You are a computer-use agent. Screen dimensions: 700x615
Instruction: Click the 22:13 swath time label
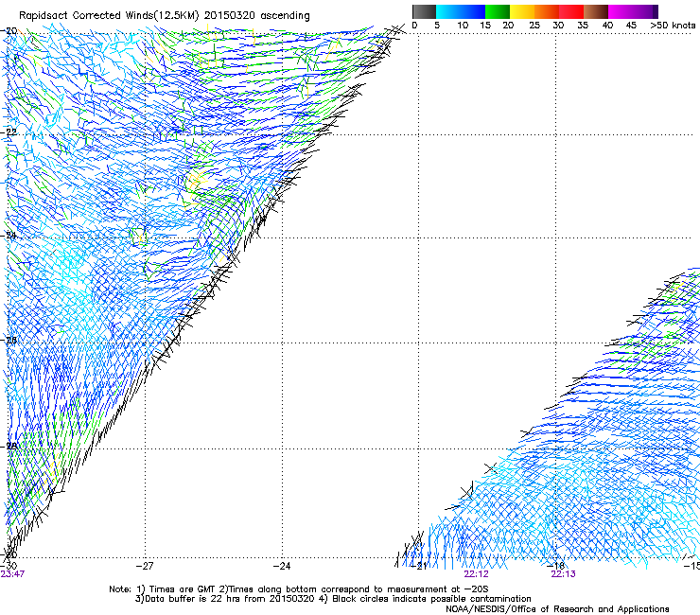tap(563, 574)
